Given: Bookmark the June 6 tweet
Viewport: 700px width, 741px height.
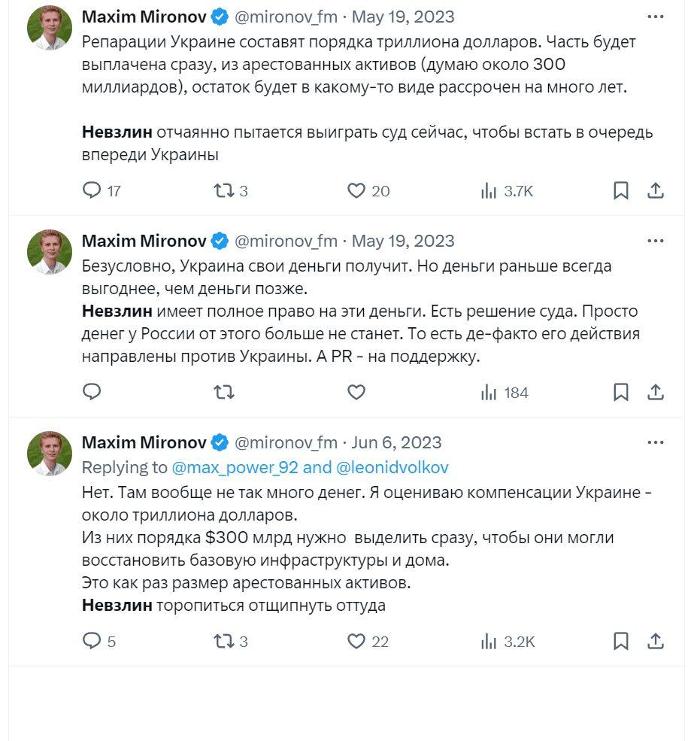Looking at the screenshot, I should pyautogui.click(x=620, y=642).
